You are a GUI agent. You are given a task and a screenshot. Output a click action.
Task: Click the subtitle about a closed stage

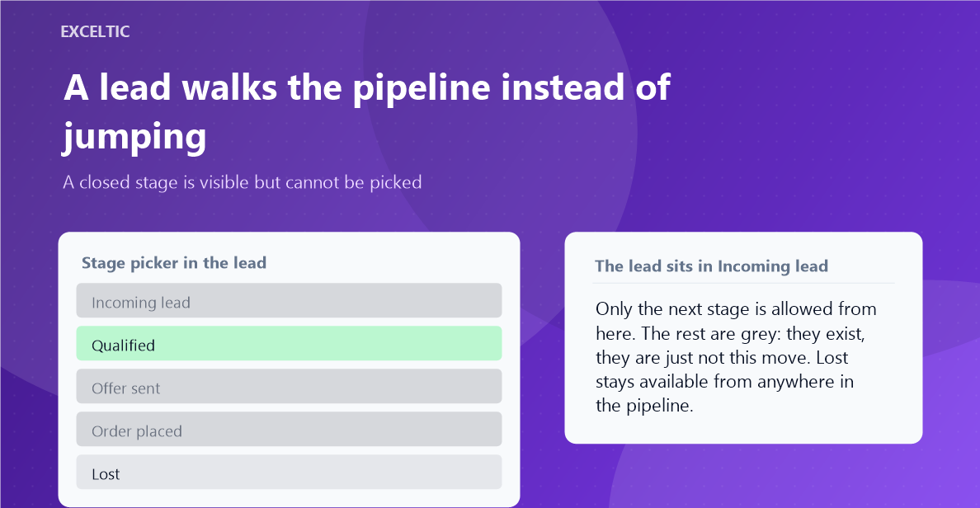click(x=243, y=182)
